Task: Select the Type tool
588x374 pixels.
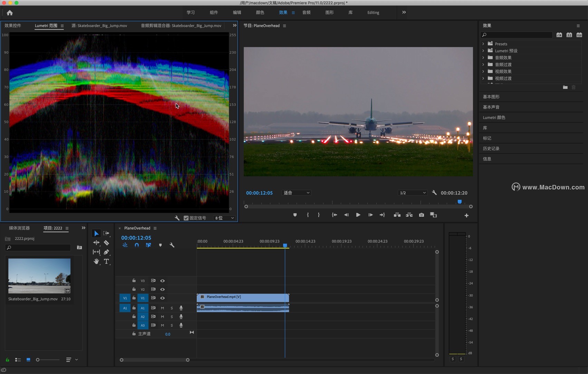Action: [106, 261]
